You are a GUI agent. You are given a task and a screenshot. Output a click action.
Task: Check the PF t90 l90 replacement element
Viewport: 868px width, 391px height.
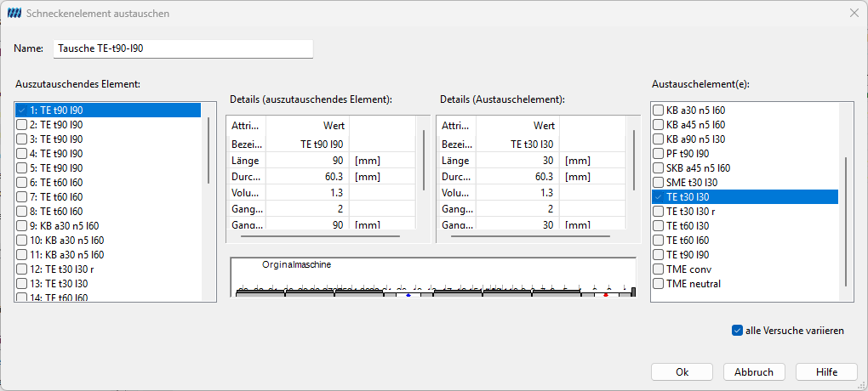(x=658, y=154)
